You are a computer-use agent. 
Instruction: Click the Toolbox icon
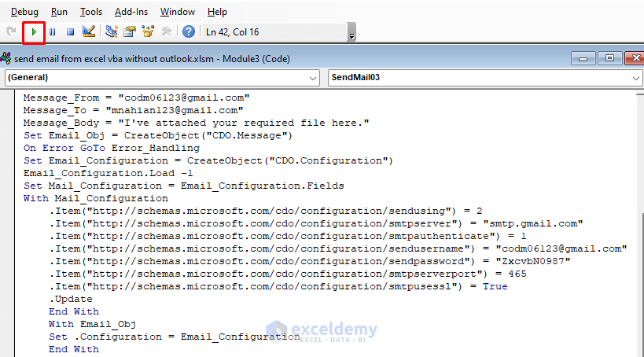pyautogui.click(x=167, y=32)
